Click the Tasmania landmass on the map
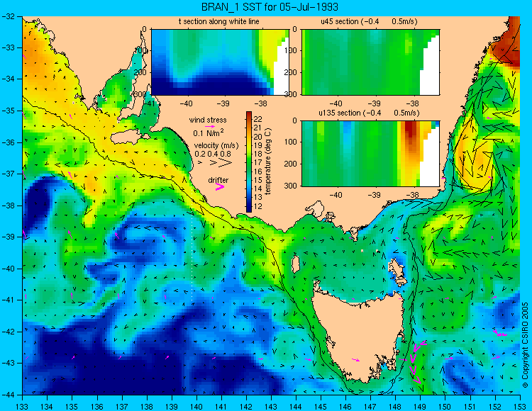 pyautogui.click(x=360, y=335)
